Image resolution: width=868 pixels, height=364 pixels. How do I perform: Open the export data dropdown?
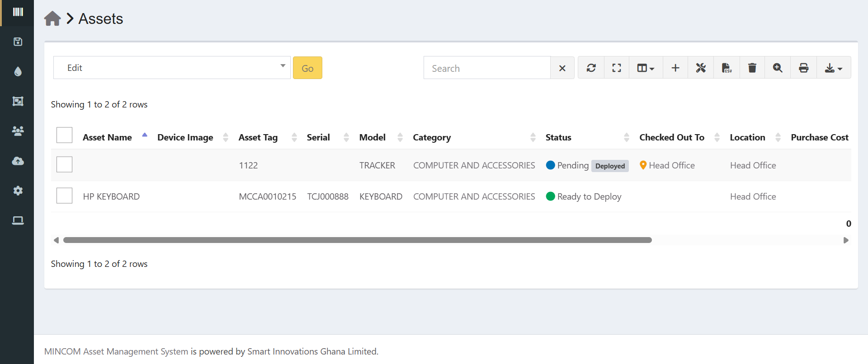pos(833,68)
